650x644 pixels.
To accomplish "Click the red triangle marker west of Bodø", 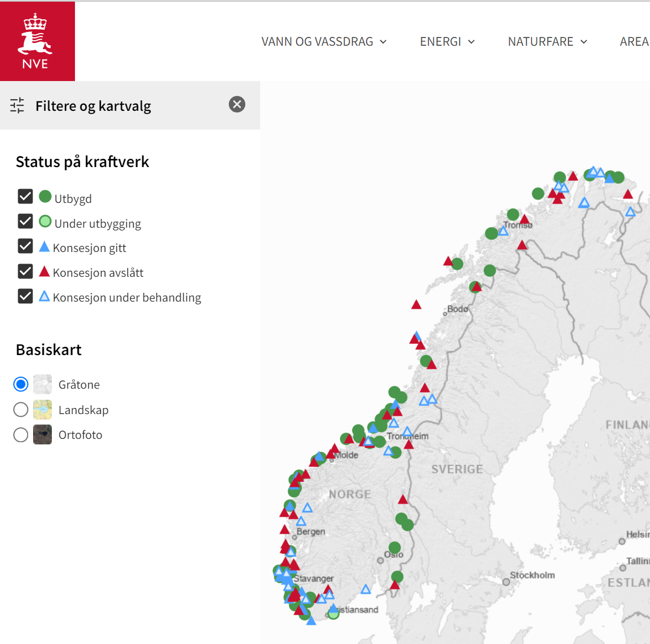I will click(x=416, y=305).
